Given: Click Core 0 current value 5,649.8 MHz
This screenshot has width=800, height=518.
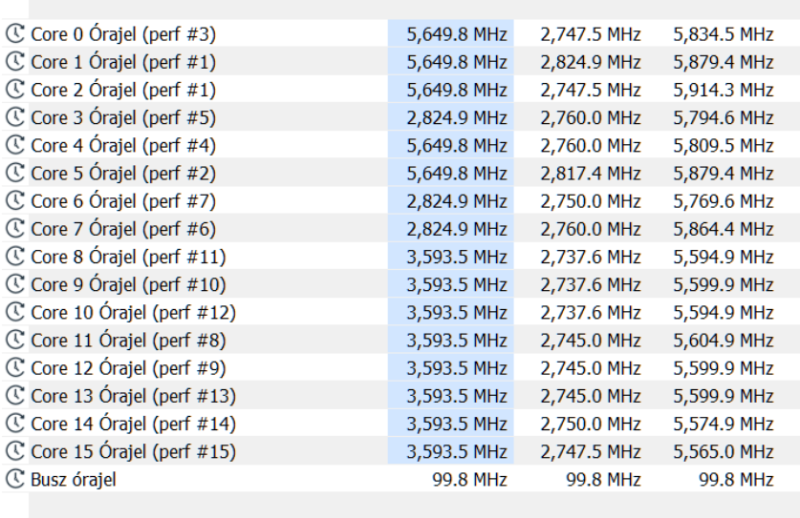Looking at the screenshot, I should click(x=457, y=34).
